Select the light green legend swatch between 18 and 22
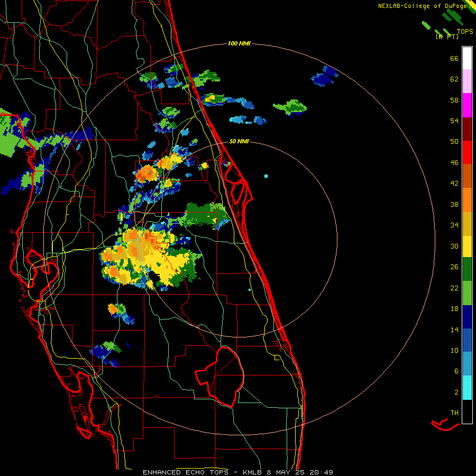Screen dimensions: 476x476 click(x=467, y=292)
